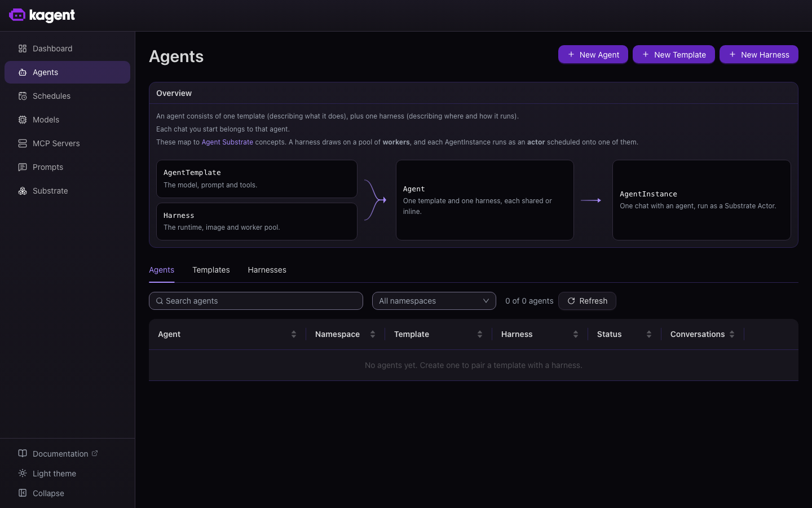812x508 pixels.
Task: Switch to the Harnesses tab
Action: 267,270
